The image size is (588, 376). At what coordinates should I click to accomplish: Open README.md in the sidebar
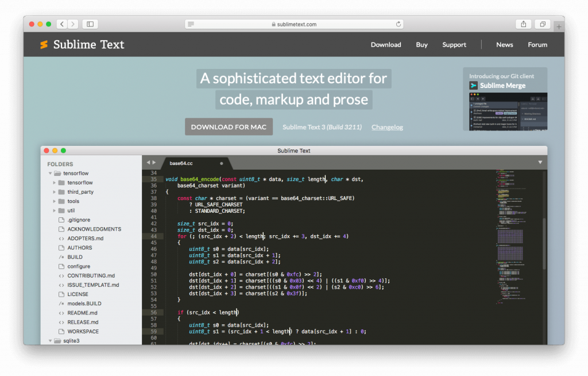click(x=82, y=313)
